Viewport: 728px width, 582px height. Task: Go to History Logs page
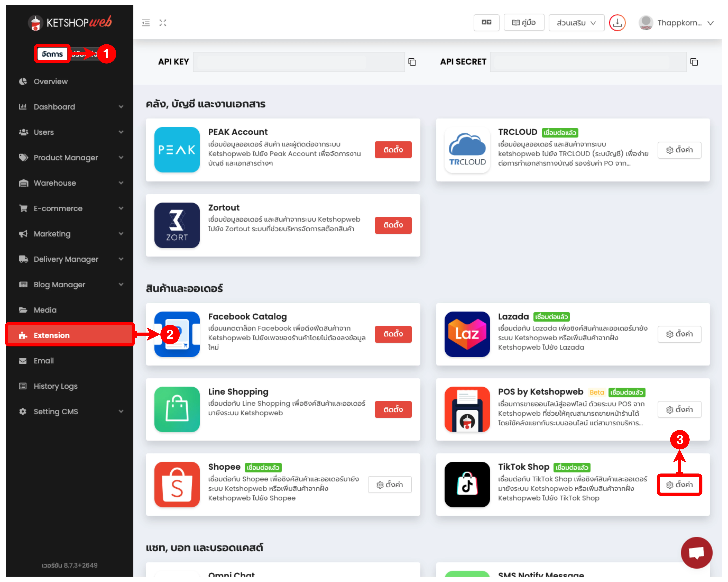coord(56,386)
